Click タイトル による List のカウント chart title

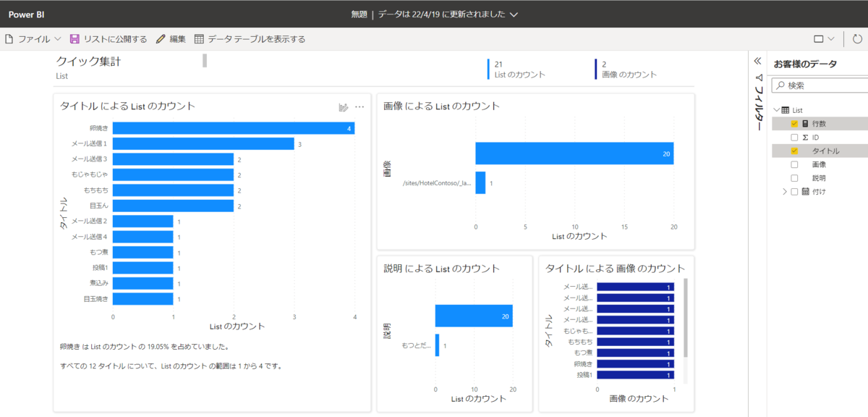pos(127,106)
